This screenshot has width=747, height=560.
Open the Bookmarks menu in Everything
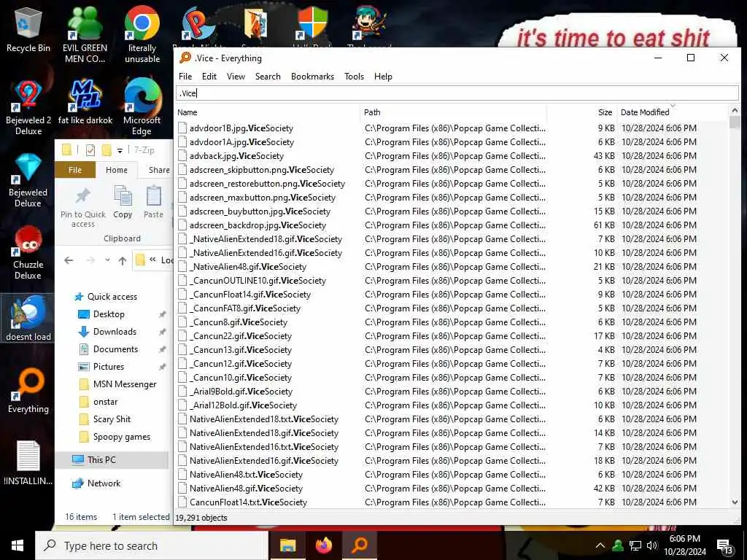point(312,76)
